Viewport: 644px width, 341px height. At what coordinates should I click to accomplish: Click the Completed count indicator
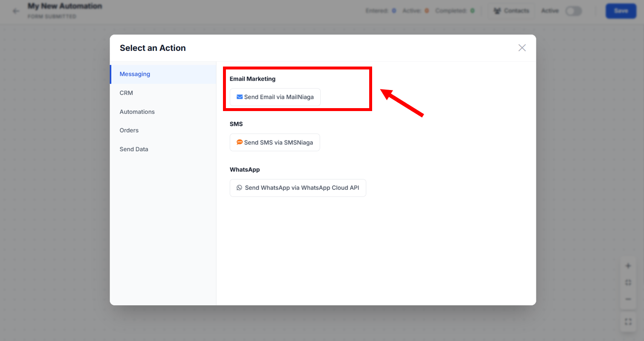click(455, 11)
